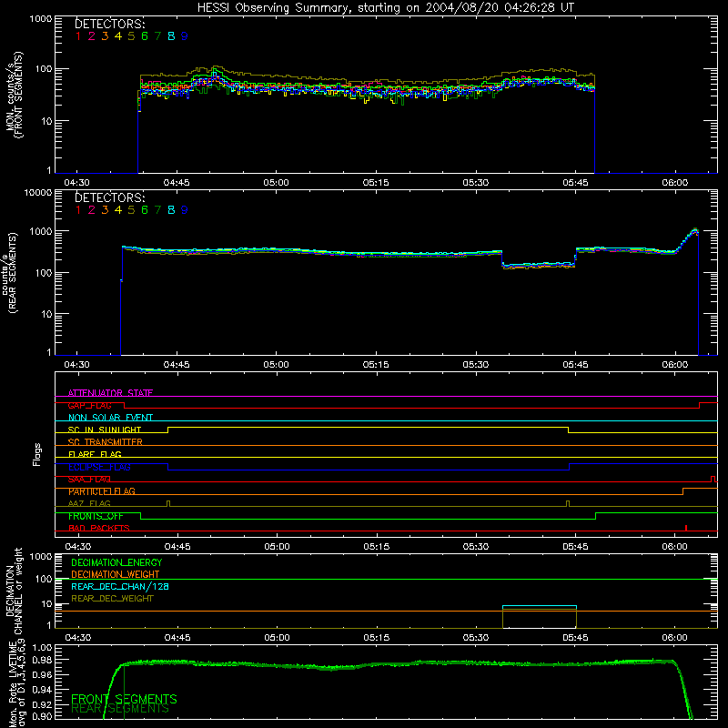The width and height of the screenshot is (728, 728).
Task: Click the ATTENUATOR_STATE flag label
Action: pos(110,393)
